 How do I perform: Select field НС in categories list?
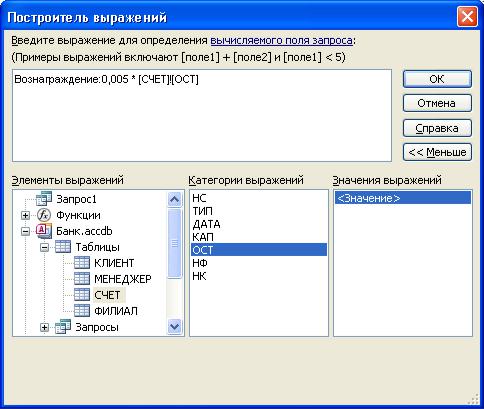[x=259, y=198]
